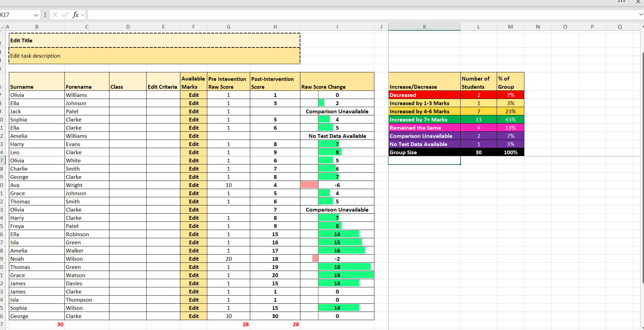
Task: Open Insert Function with the fx icon
Action: [x=75, y=15]
